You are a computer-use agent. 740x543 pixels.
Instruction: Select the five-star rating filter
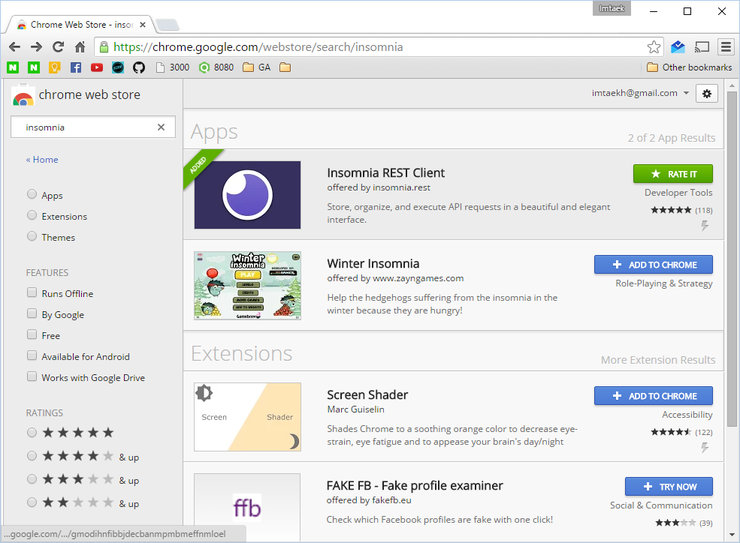(x=32, y=433)
